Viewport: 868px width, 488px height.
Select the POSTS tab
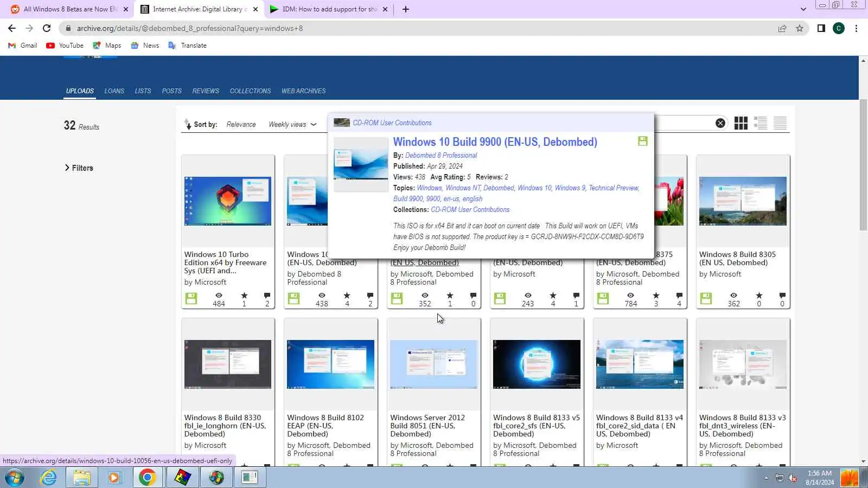tap(172, 91)
